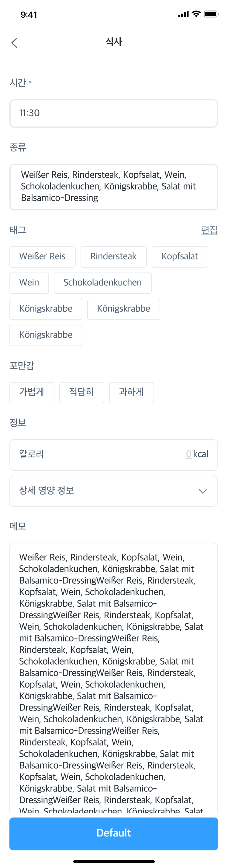This screenshot has height=868, width=228.
Task: Select the 가볍게 fullness option
Action: 32,392
